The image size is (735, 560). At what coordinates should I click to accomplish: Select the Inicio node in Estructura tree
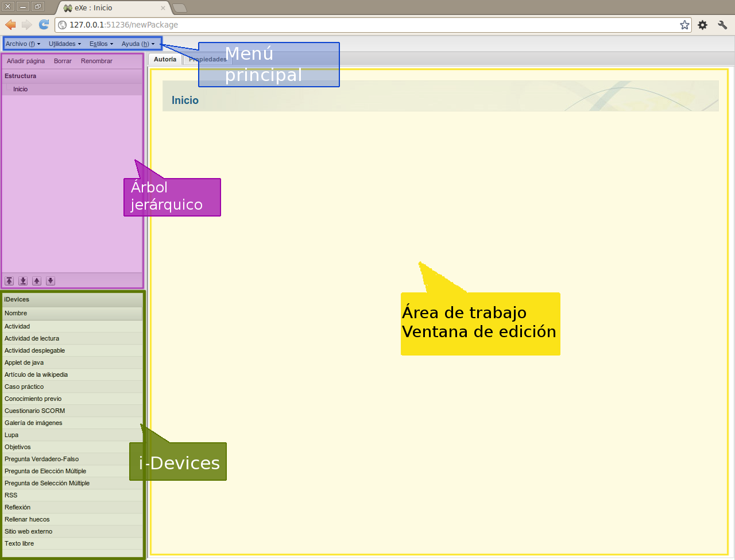click(x=21, y=89)
